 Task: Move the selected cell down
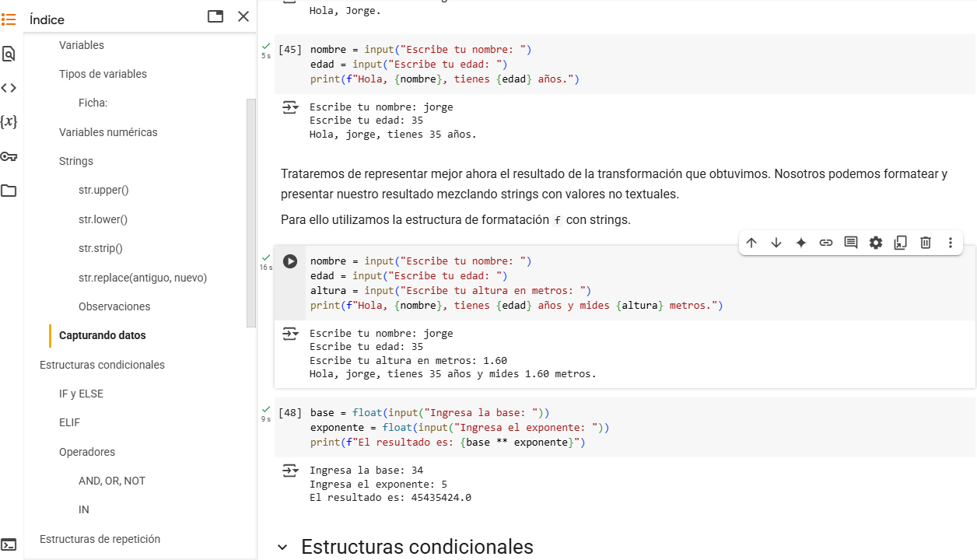[x=776, y=243]
